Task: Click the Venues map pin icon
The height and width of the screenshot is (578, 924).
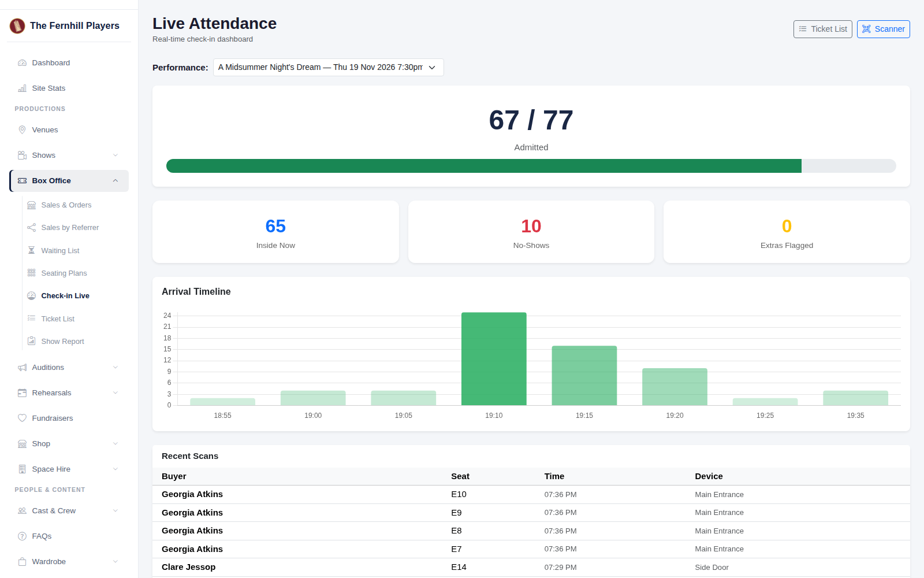Action: click(x=23, y=130)
